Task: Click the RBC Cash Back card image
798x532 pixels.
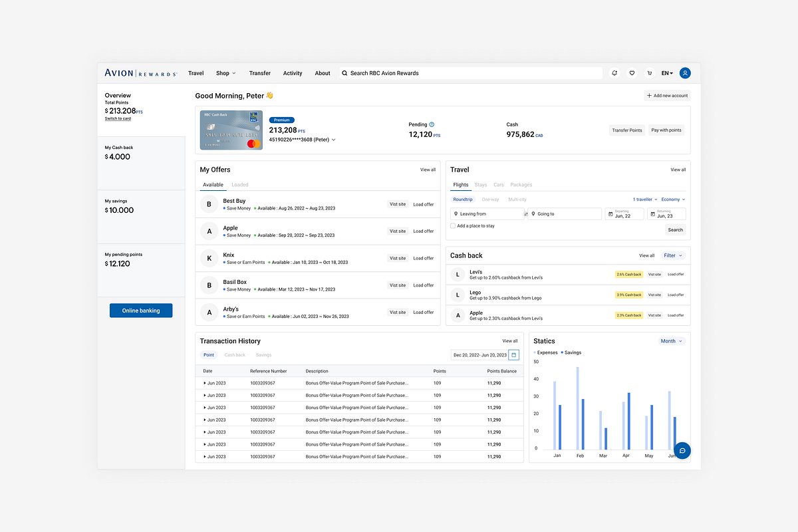Action: click(231, 130)
